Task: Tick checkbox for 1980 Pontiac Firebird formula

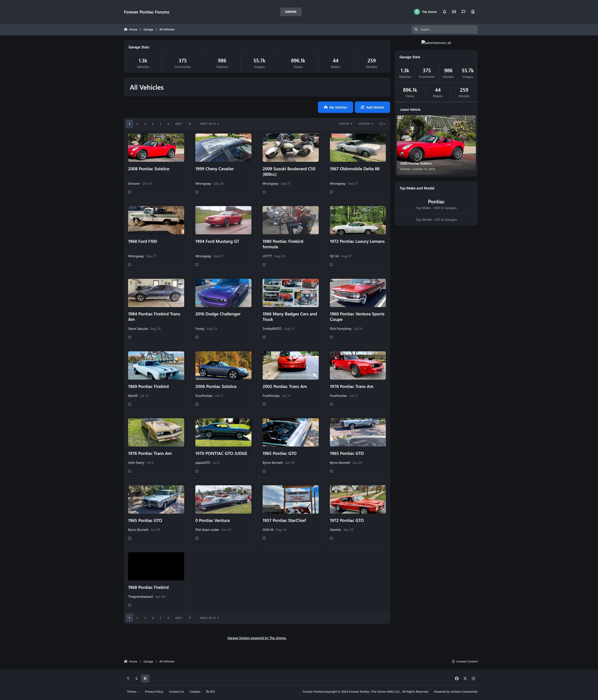Action: point(264,265)
